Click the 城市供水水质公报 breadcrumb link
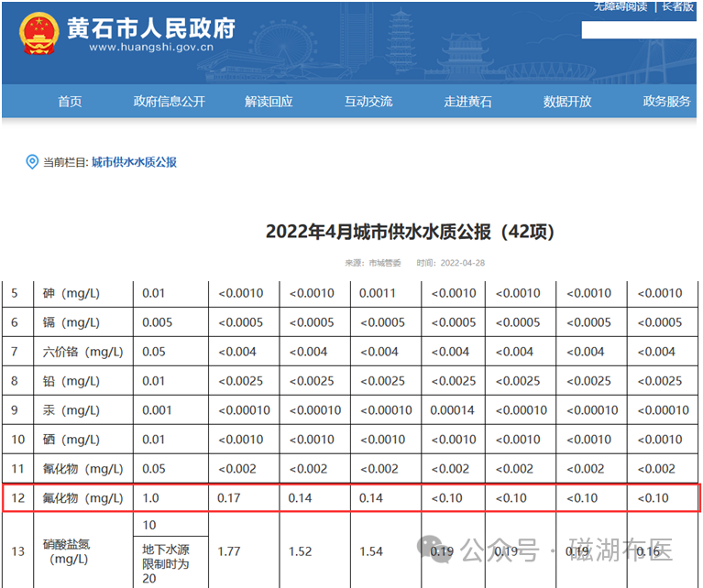 pyautogui.click(x=134, y=162)
